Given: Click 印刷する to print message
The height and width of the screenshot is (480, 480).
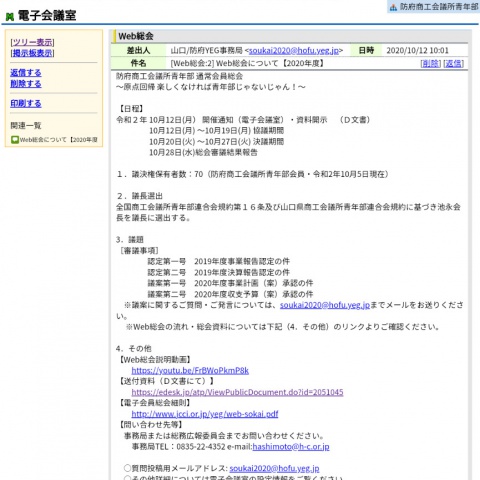Looking at the screenshot, I should coord(26,103).
